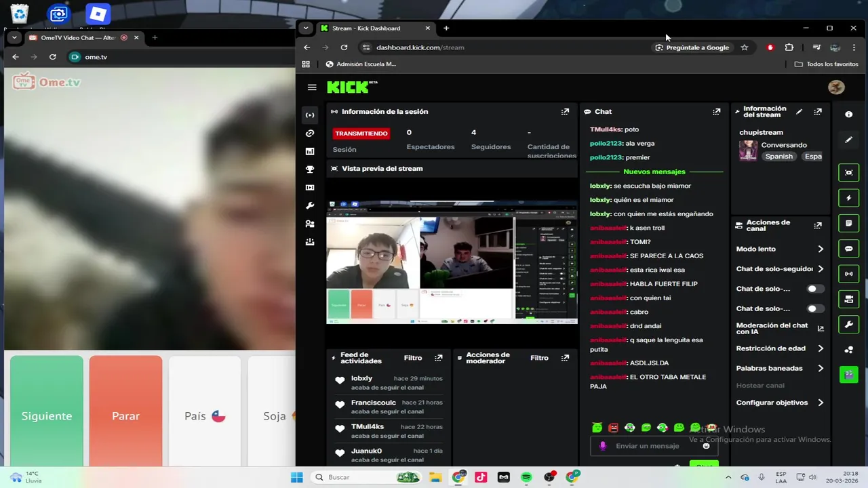Image resolution: width=868 pixels, height=488 pixels.
Task: Open the Kick hamburger menu
Action: pos(312,87)
